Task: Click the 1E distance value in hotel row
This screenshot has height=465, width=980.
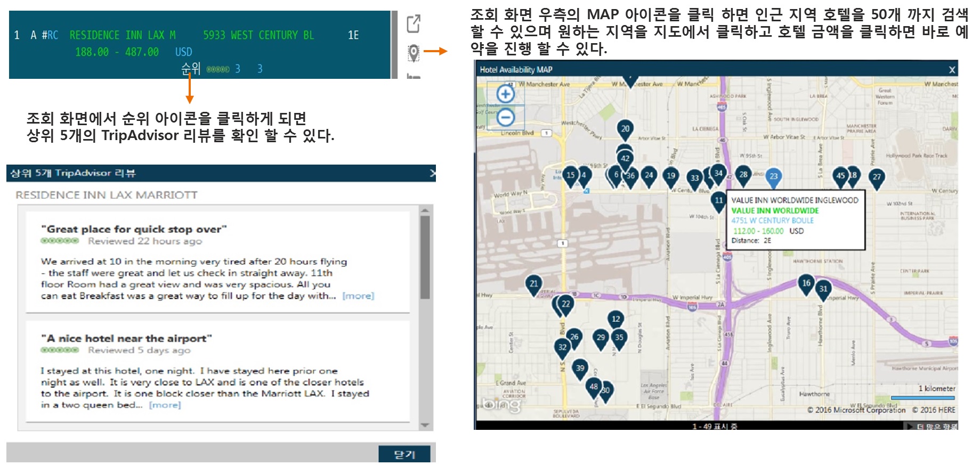Action: click(x=353, y=36)
